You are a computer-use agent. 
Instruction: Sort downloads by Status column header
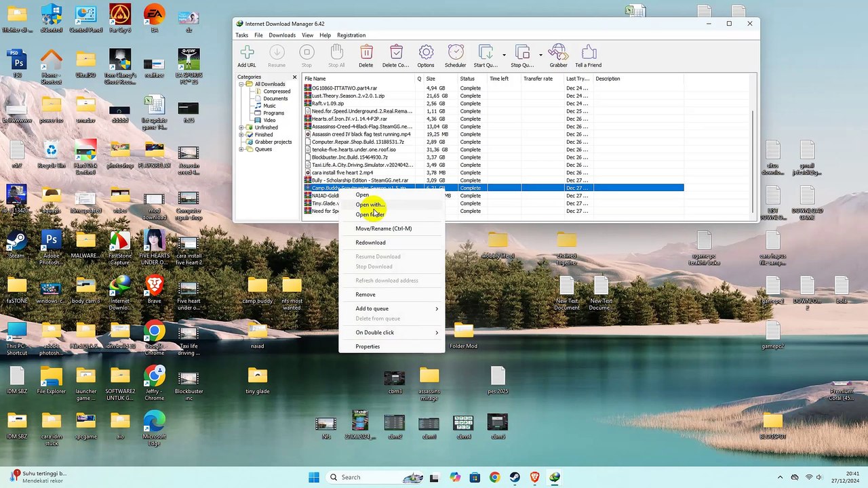(x=472, y=79)
